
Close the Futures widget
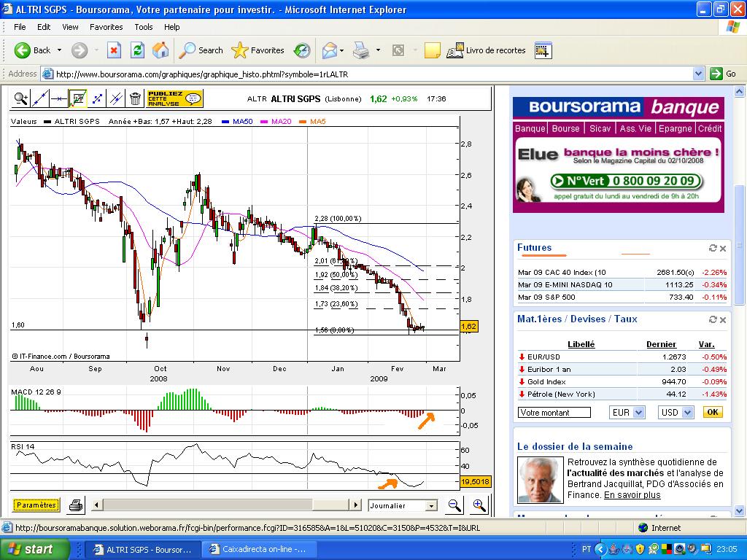click(723, 248)
